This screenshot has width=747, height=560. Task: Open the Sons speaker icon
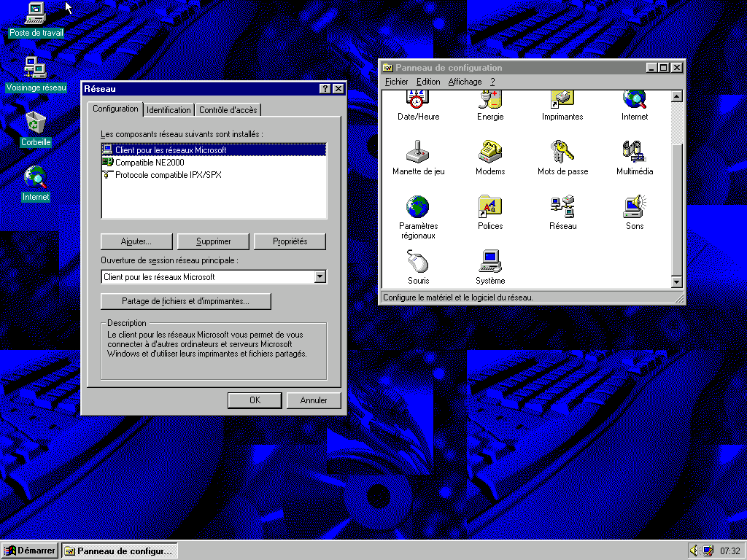[x=635, y=206]
